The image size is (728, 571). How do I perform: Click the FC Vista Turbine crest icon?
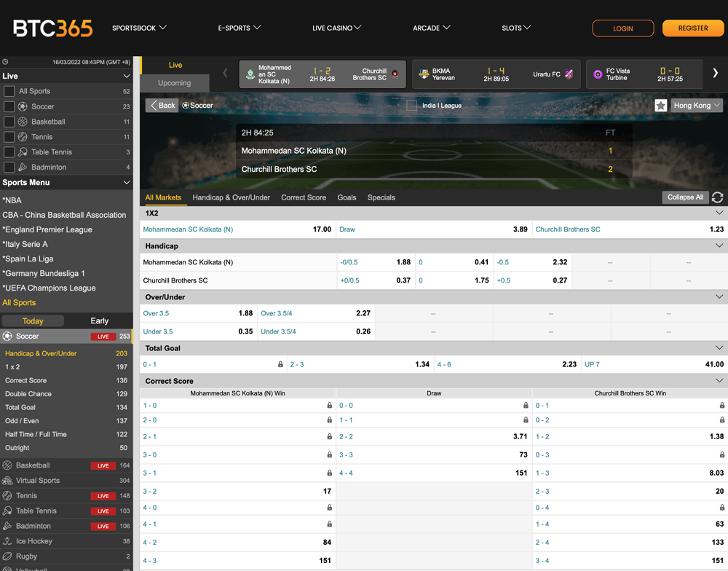[x=598, y=74]
